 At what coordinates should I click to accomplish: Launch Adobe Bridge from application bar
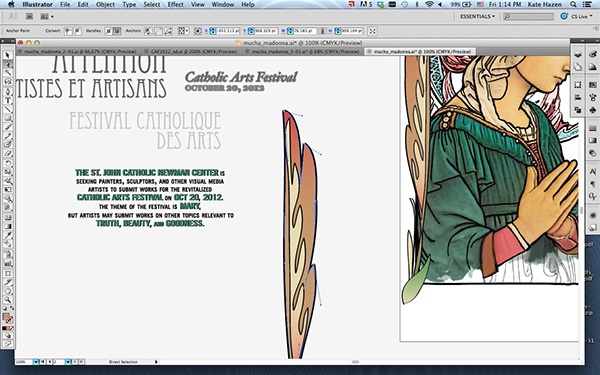(29, 16)
